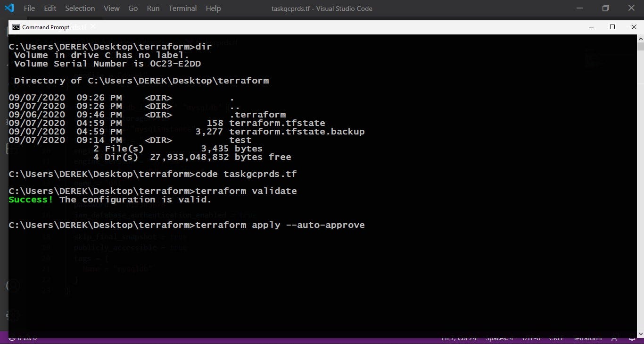The height and width of the screenshot is (344, 644).
Task: Click the Command Prompt scrollbar up arrow
Action: [641, 38]
